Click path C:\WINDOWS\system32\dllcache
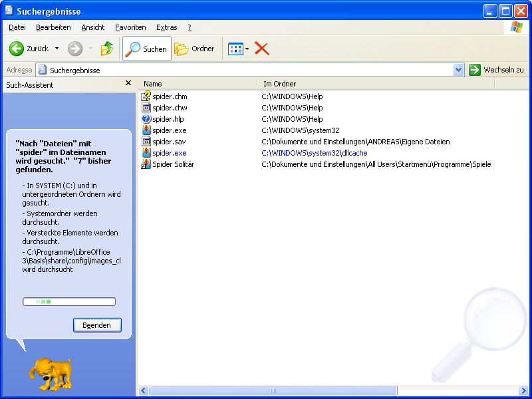The image size is (532, 399). coord(315,153)
